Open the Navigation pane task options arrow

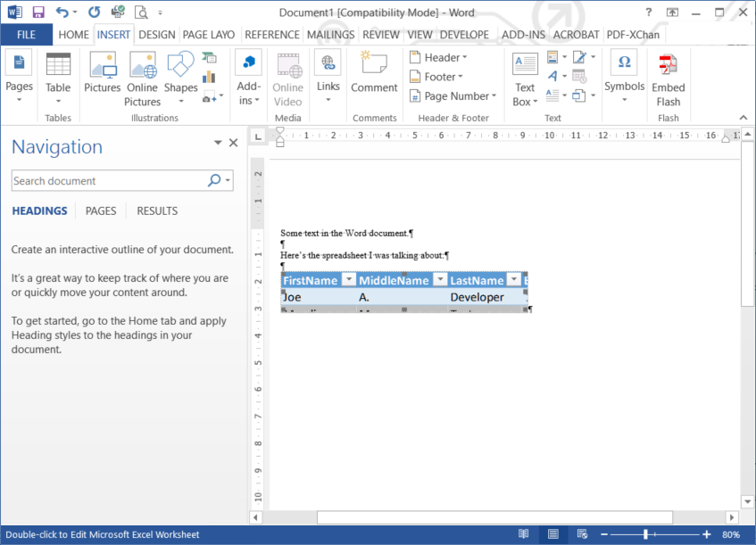tap(218, 143)
